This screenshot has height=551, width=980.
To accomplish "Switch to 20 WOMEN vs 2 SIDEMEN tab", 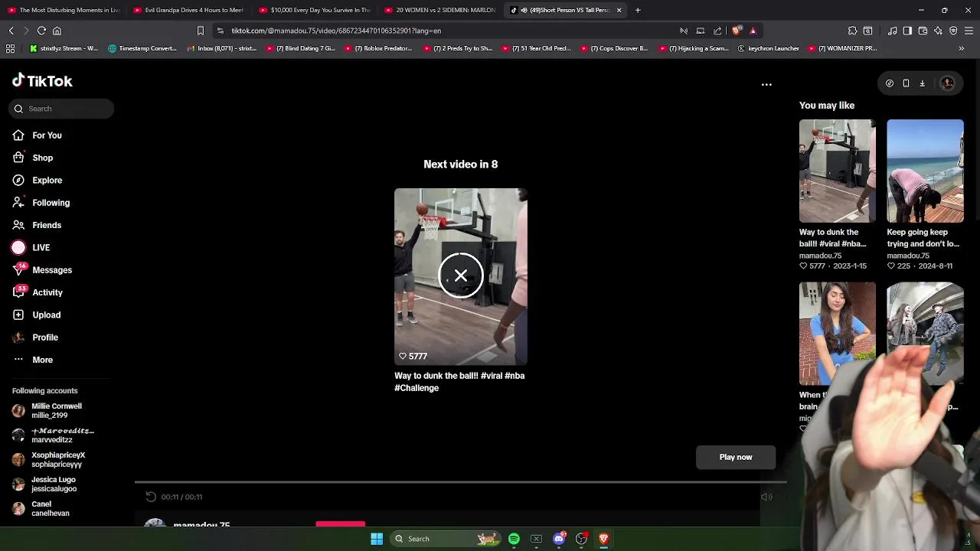I will [440, 10].
